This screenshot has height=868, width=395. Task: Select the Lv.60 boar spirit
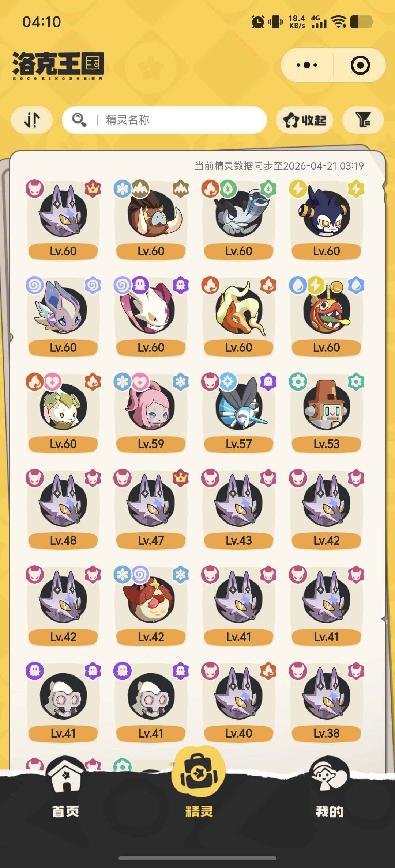pyautogui.click(x=151, y=220)
